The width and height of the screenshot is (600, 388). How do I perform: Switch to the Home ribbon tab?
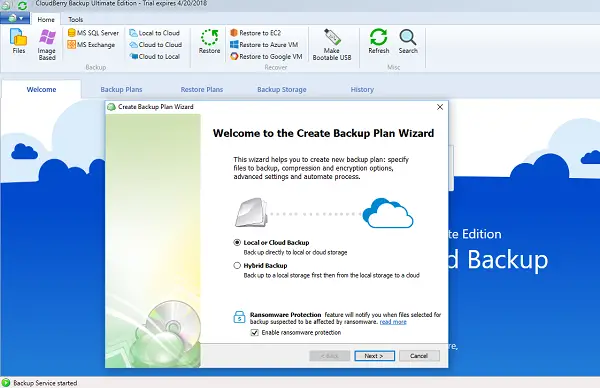click(46, 20)
